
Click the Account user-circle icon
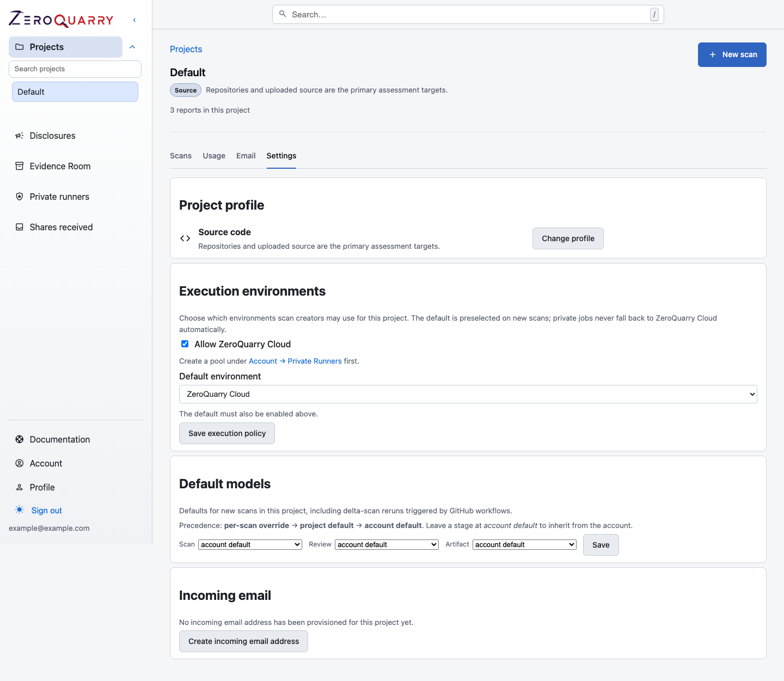point(20,463)
